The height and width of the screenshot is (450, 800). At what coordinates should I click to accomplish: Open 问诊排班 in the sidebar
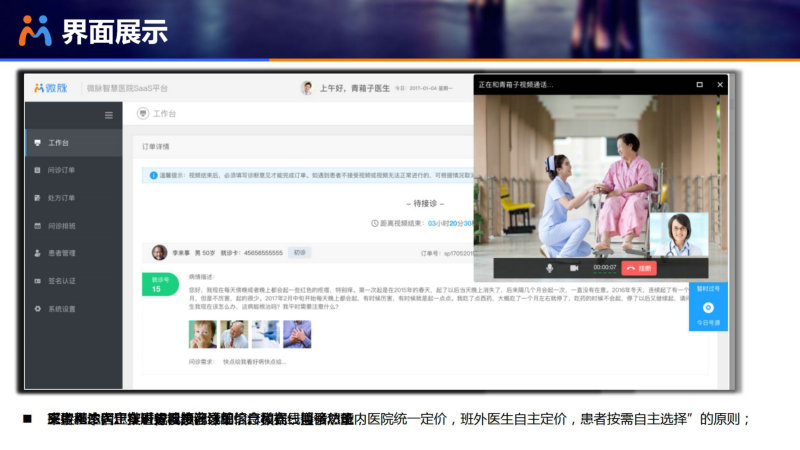(x=73, y=226)
